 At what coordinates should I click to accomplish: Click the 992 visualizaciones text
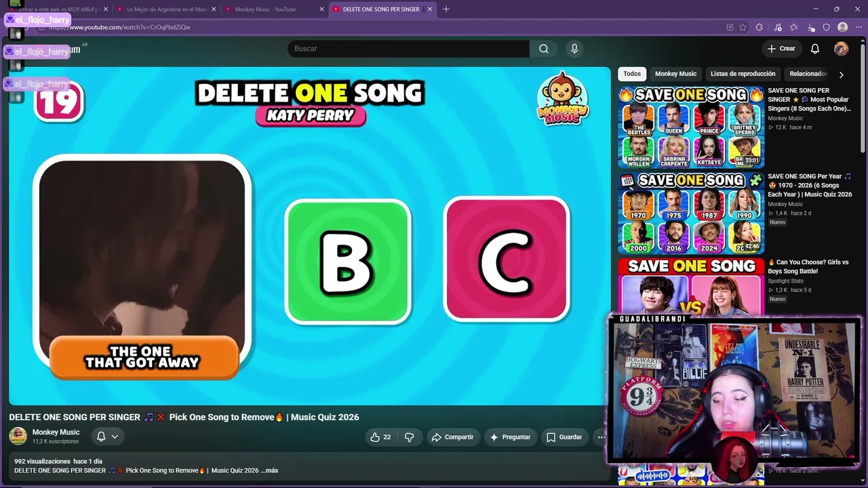click(42, 462)
